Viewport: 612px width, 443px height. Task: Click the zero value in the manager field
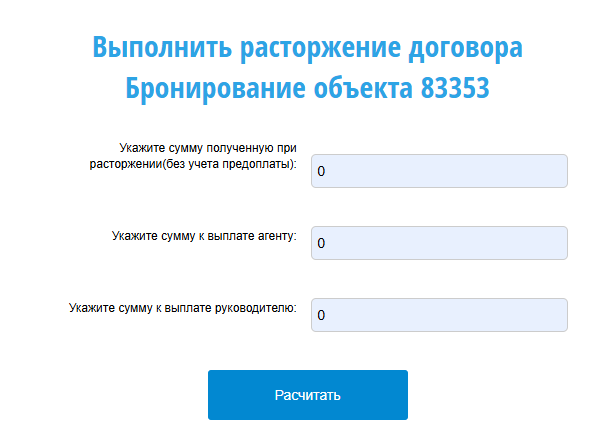point(321,316)
